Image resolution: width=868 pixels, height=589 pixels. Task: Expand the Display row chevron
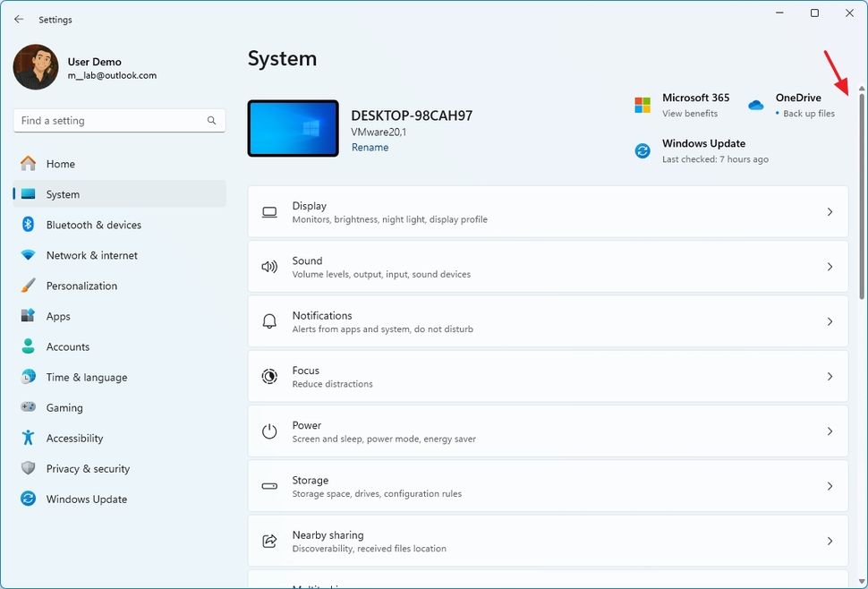830,211
